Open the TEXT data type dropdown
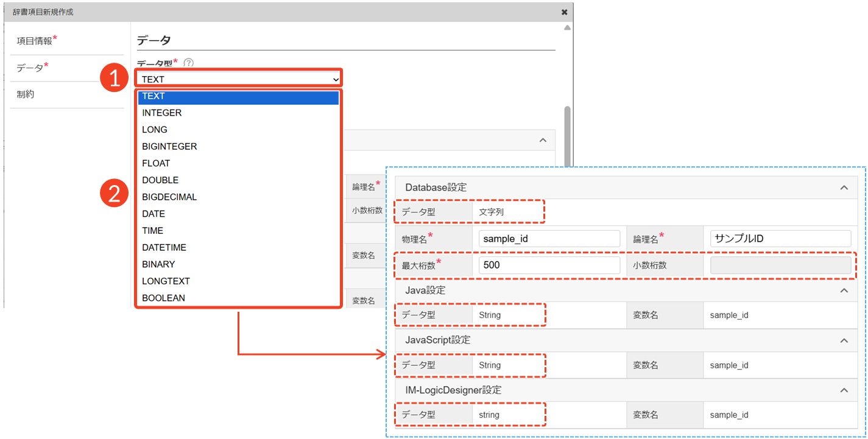Image resolution: width=868 pixels, height=439 pixels. pos(238,79)
